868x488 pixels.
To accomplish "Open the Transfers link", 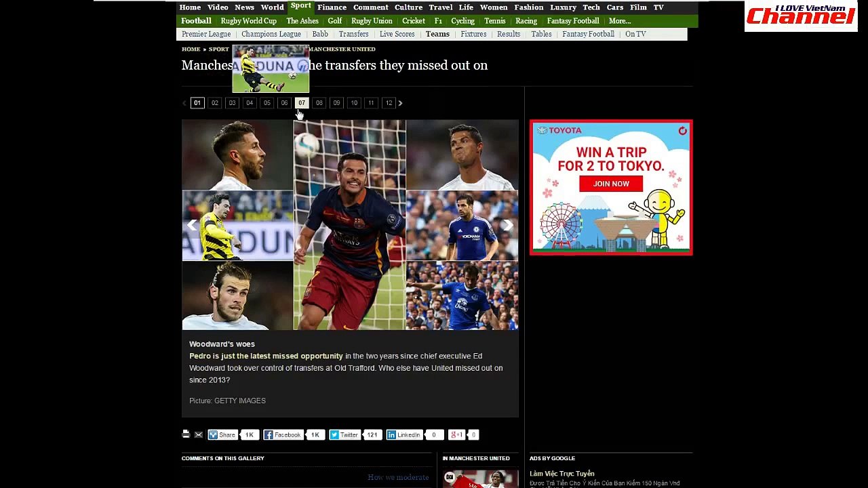I will pyautogui.click(x=354, y=34).
